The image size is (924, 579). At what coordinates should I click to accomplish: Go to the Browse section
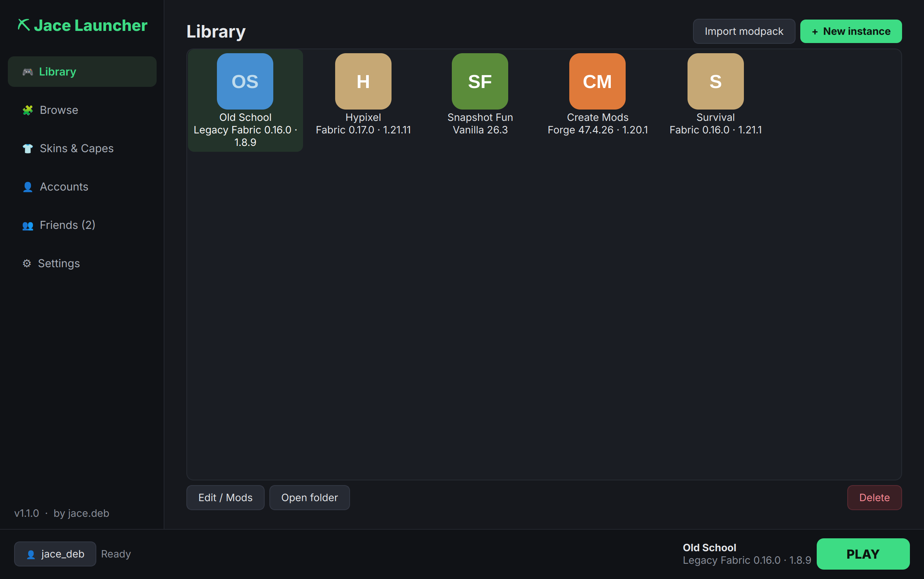[x=82, y=110]
